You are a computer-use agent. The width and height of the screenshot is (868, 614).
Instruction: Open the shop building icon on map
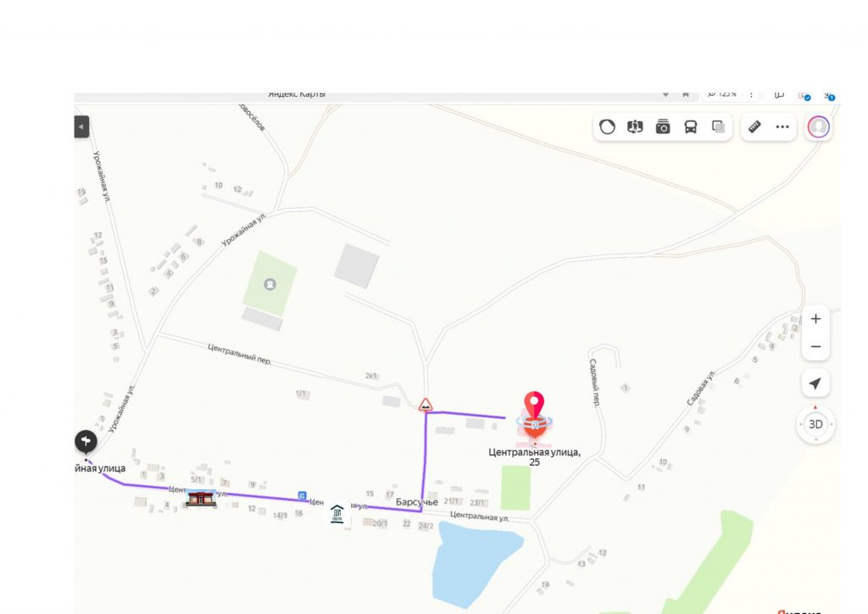pyautogui.click(x=201, y=498)
